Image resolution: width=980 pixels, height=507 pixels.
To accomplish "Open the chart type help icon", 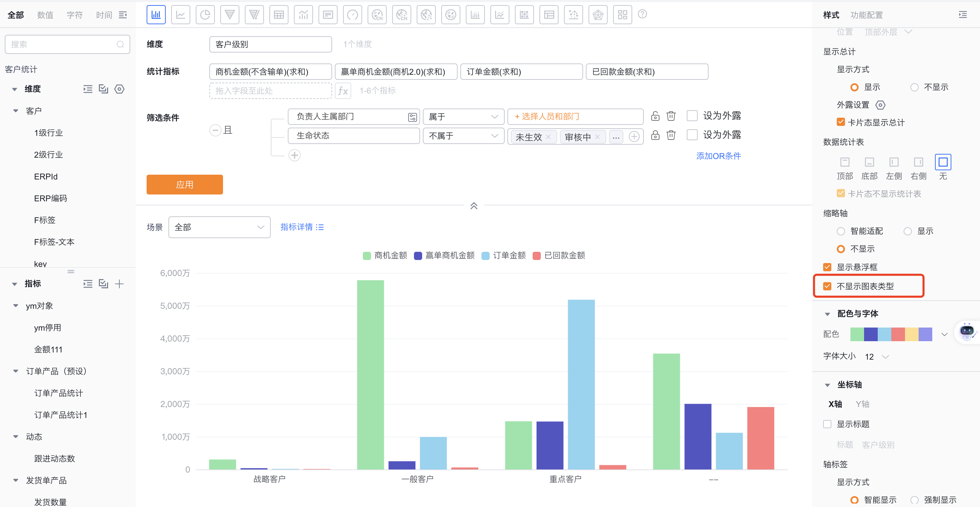I will pos(642,14).
